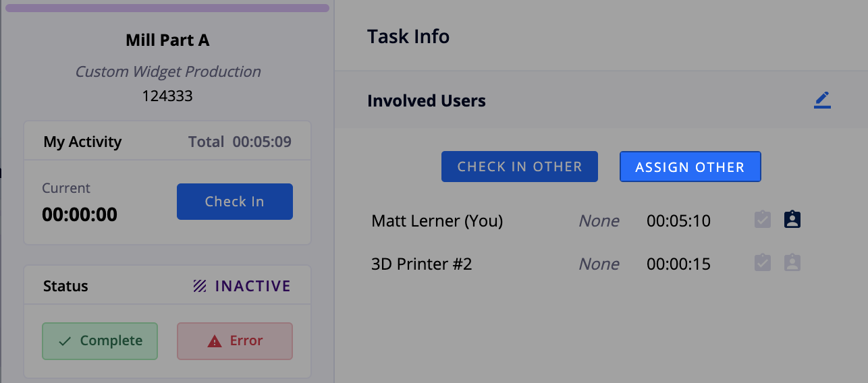Click the blue Check In button

pyautogui.click(x=235, y=202)
